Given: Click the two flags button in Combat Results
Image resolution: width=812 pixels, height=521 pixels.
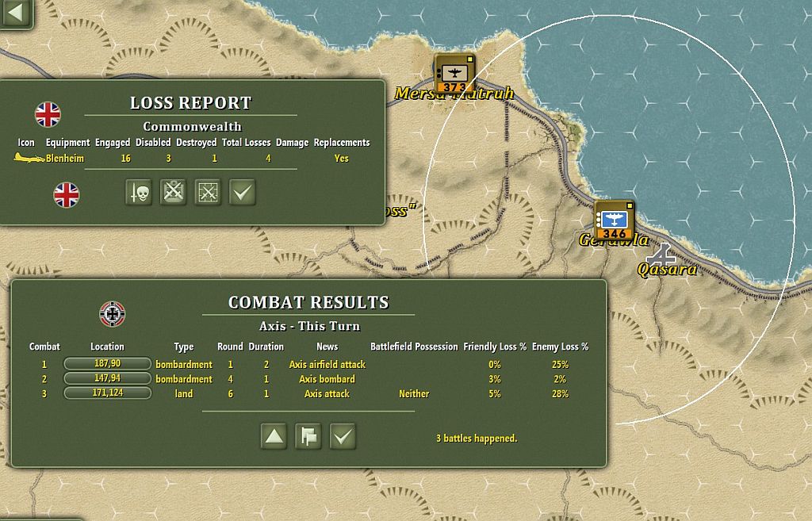Looking at the screenshot, I should click(x=308, y=437).
